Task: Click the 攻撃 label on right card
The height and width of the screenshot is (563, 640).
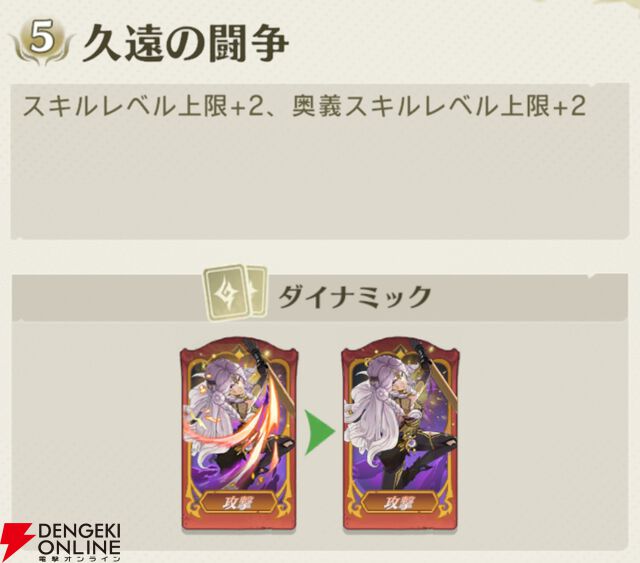Action: [x=400, y=503]
